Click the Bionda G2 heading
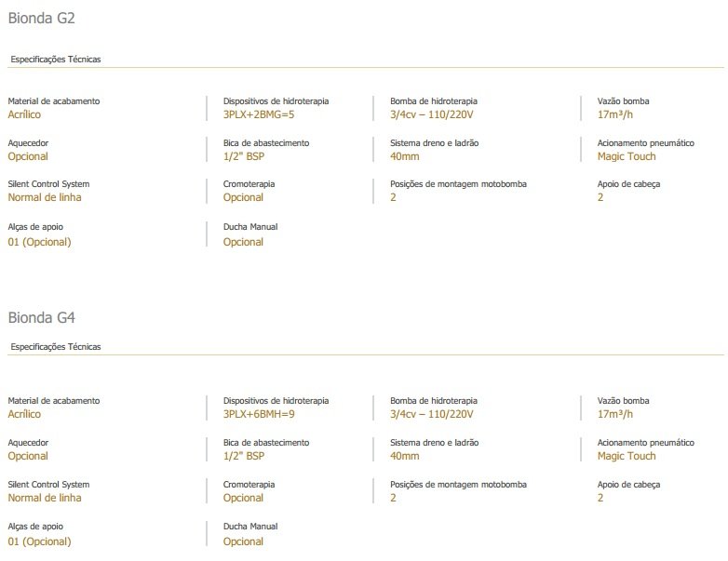Screen dimensions: 728x561 point(41,18)
